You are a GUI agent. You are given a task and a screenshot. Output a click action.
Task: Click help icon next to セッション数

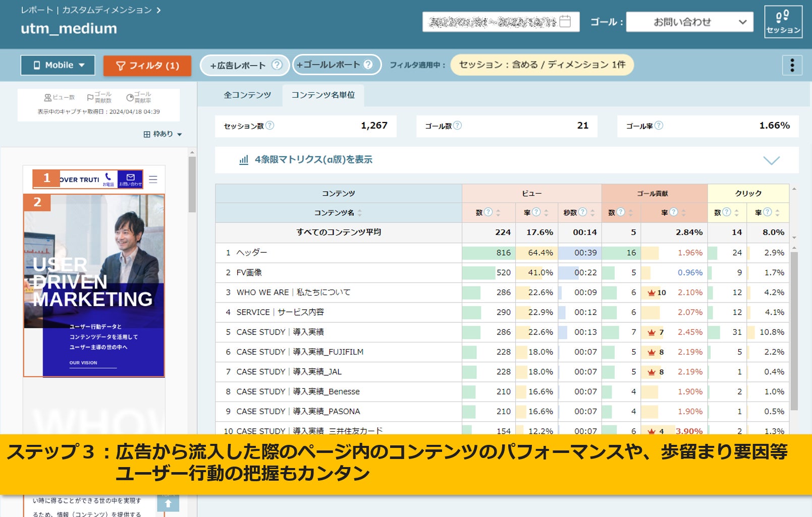pyautogui.click(x=270, y=126)
